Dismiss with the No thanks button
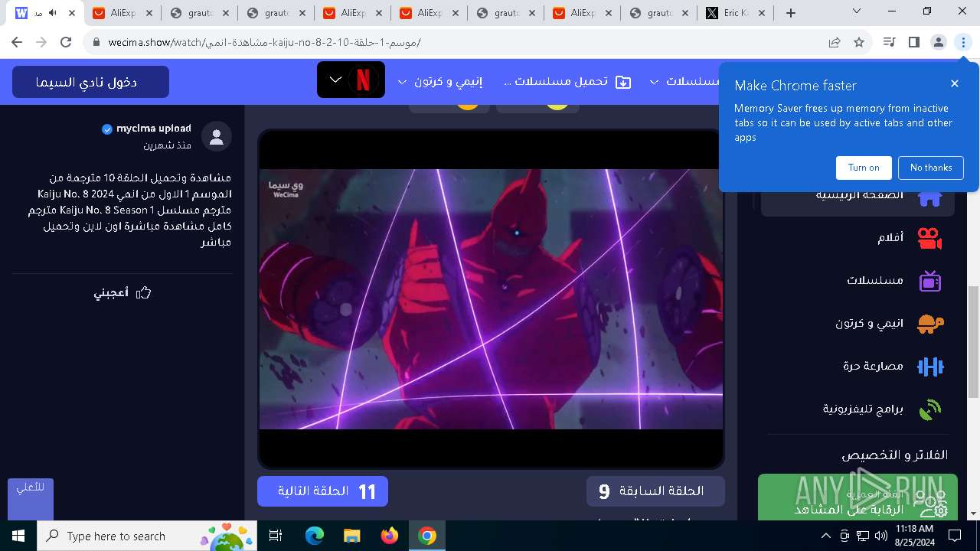 (x=931, y=168)
